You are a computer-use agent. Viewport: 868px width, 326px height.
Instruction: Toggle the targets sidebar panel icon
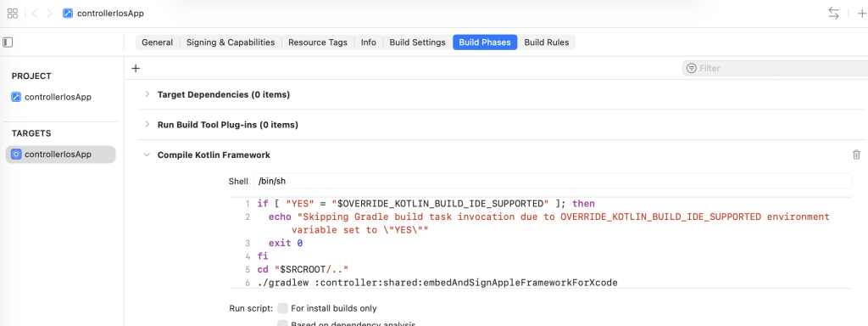tap(8, 42)
